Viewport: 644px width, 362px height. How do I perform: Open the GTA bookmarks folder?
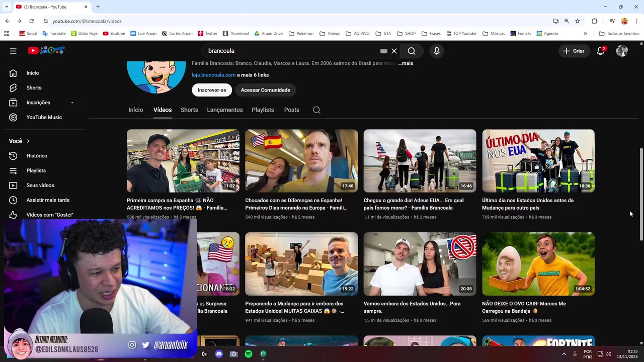[x=383, y=34]
